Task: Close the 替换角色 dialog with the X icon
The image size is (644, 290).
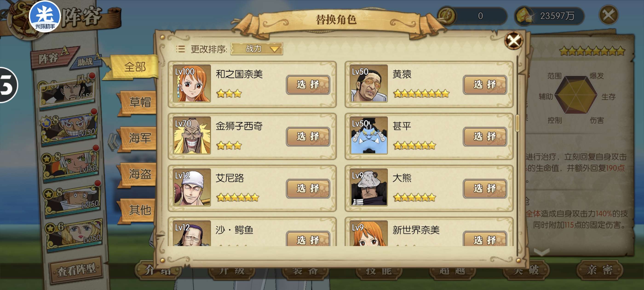Action: [x=514, y=41]
